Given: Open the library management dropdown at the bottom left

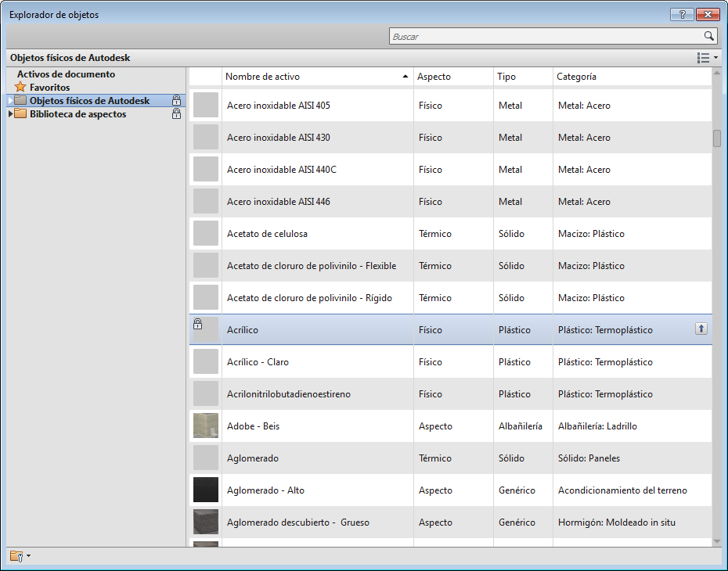Looking at the screenshot, I should 20,555.
